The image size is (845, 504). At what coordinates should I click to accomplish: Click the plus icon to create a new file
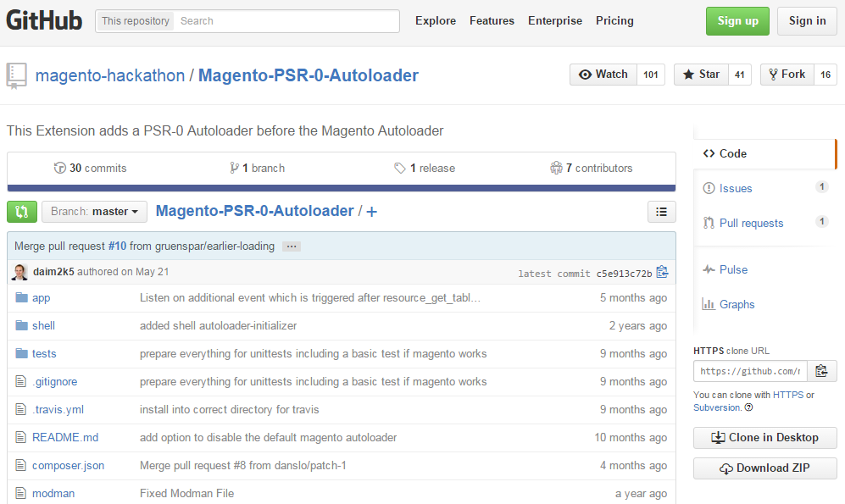(x=372, y=212)
